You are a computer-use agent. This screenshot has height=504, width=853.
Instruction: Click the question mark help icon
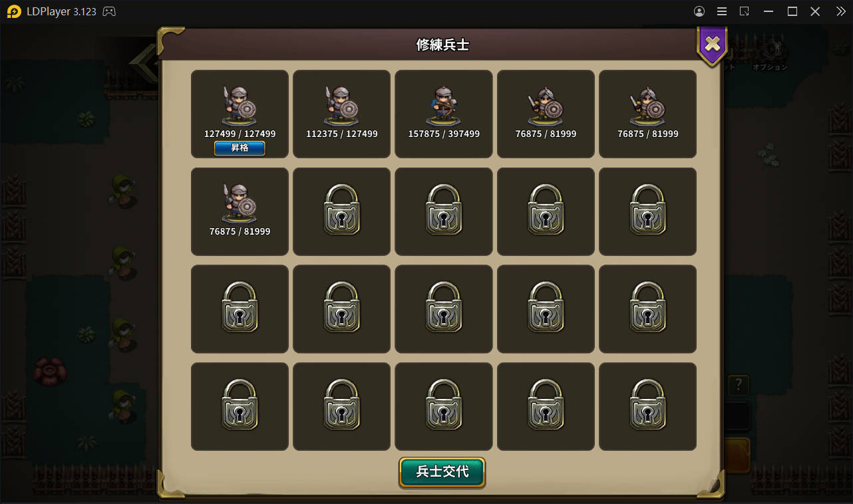tap(738, 385)
